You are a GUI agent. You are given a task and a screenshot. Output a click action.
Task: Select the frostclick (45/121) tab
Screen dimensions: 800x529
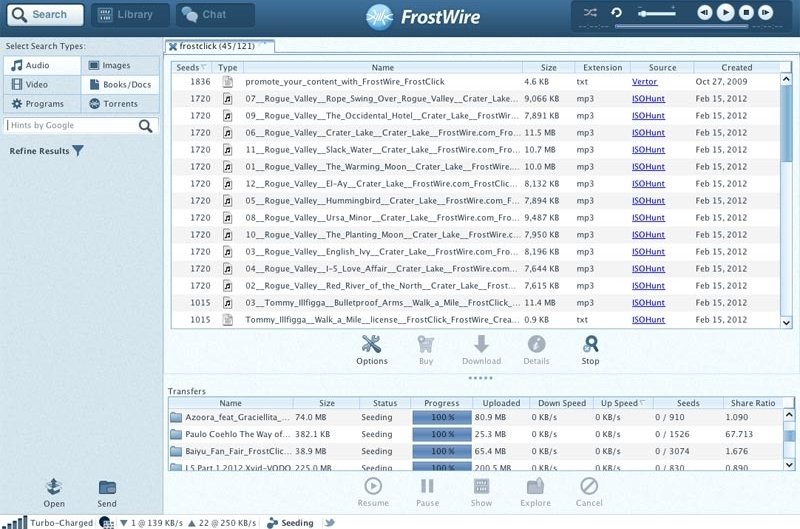pyautogui.click(x=219, y=46)
